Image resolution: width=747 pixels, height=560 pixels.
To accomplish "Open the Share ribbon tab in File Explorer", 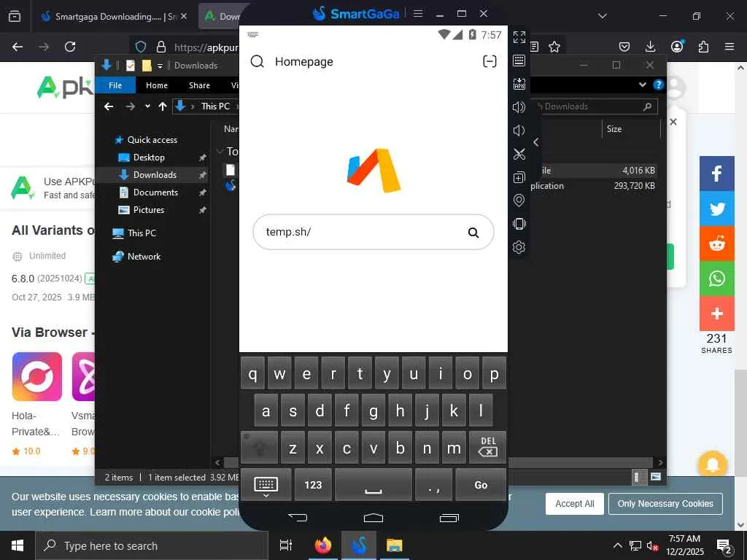I will click(x=199, y=85).
